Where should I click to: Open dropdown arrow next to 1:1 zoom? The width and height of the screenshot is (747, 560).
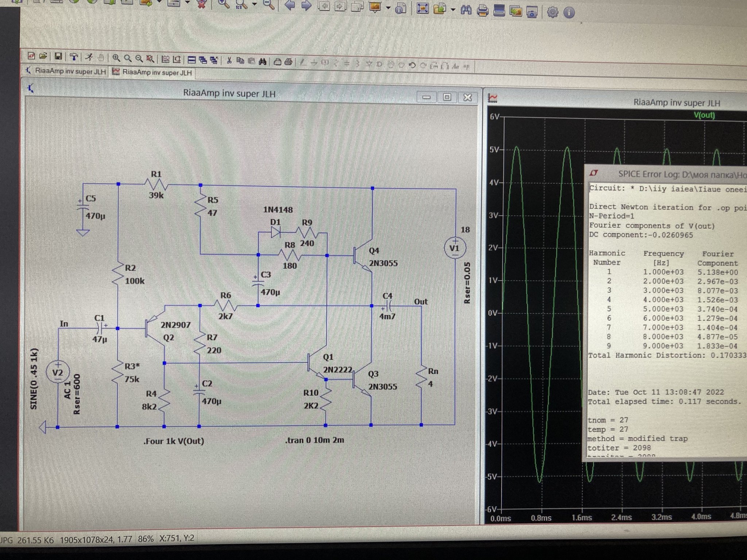click(x=254, y=4)
